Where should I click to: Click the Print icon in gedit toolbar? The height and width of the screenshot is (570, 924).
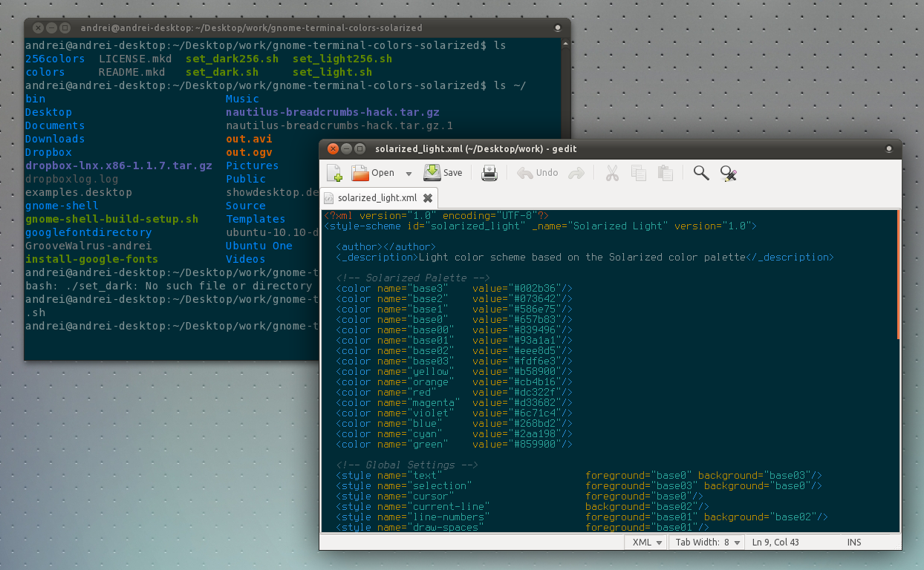click(489, 173)
